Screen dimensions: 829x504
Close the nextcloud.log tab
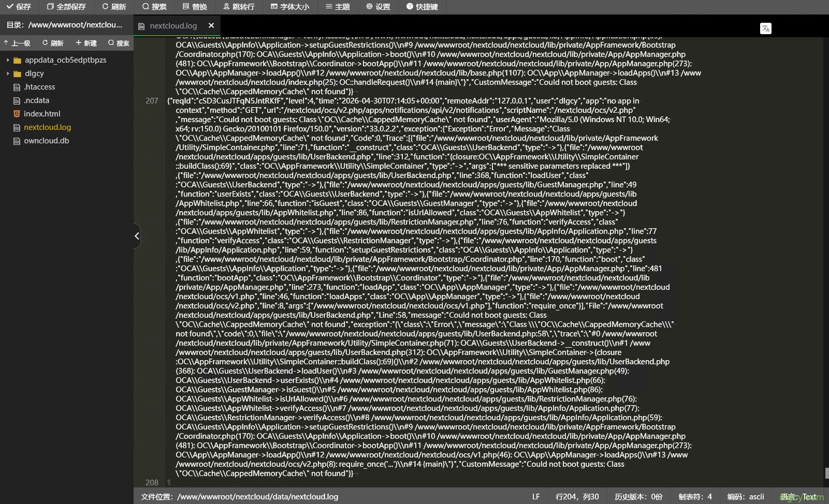point(211,25)
